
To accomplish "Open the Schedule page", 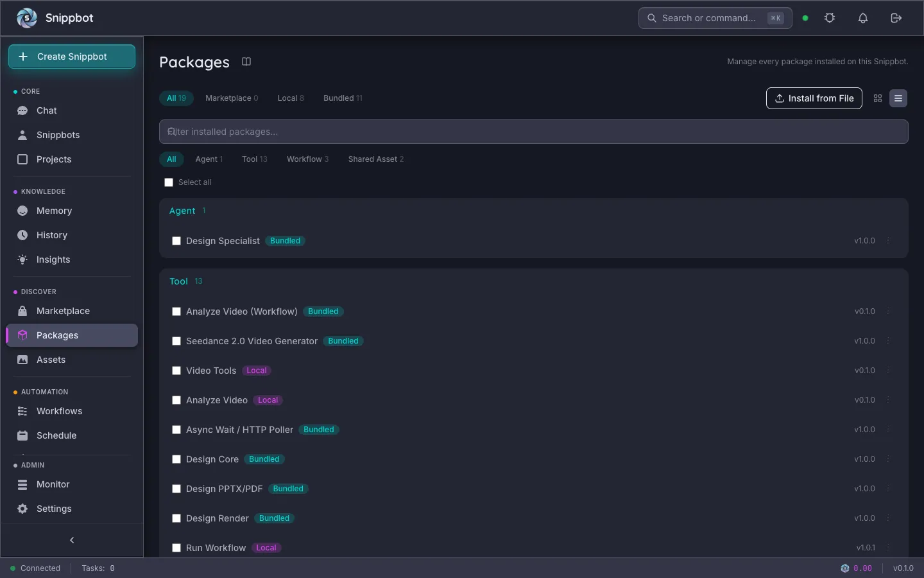I will (x=72, y=435).
